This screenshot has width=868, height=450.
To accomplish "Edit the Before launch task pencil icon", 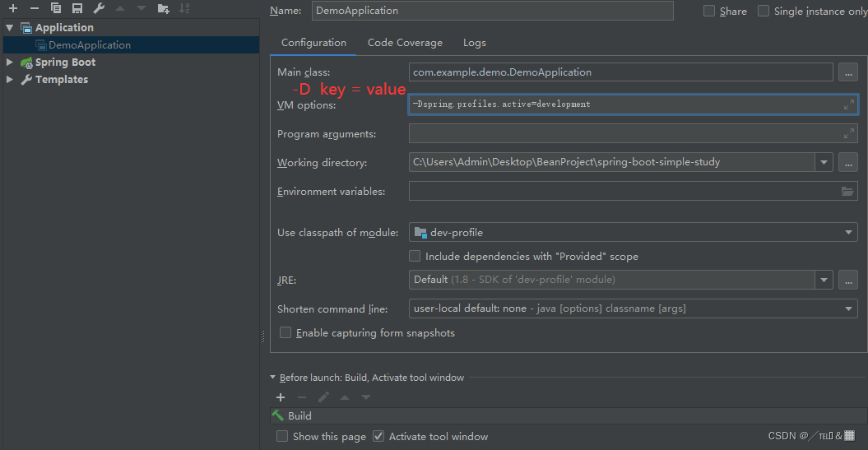I will pyautogui.click(x=323, y=397).
